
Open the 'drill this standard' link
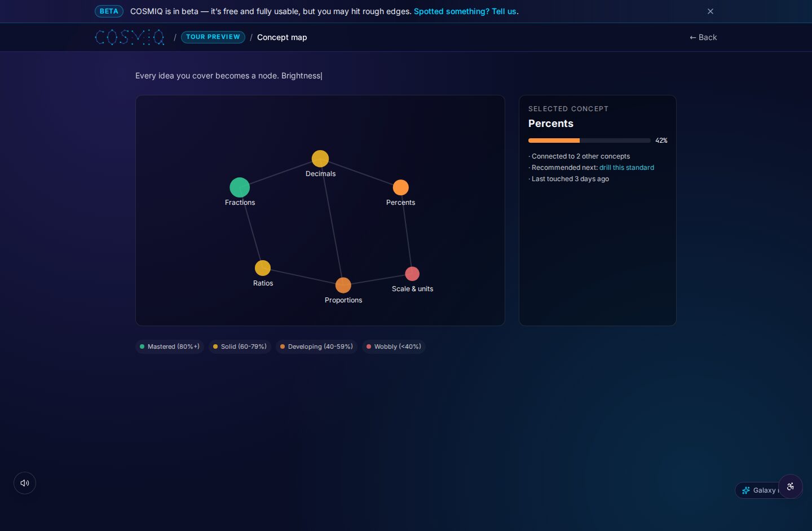[x=626, y=168]
